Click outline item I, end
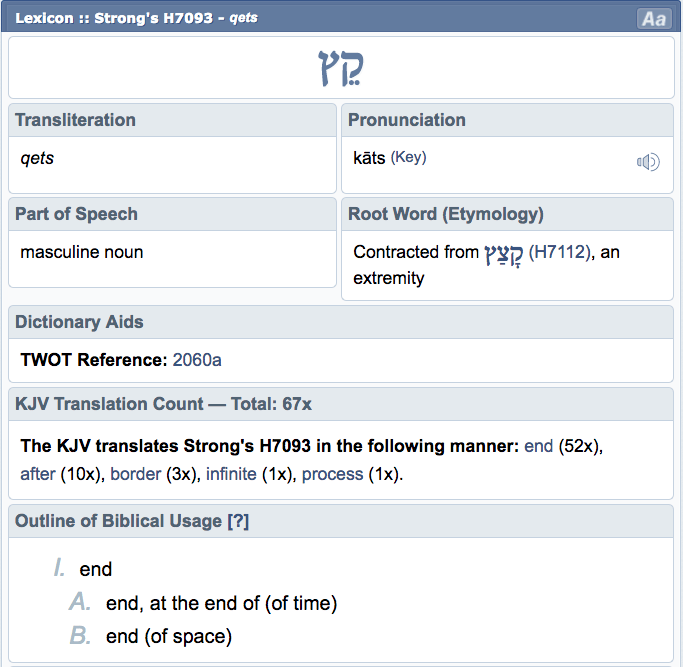 (96, 570)
